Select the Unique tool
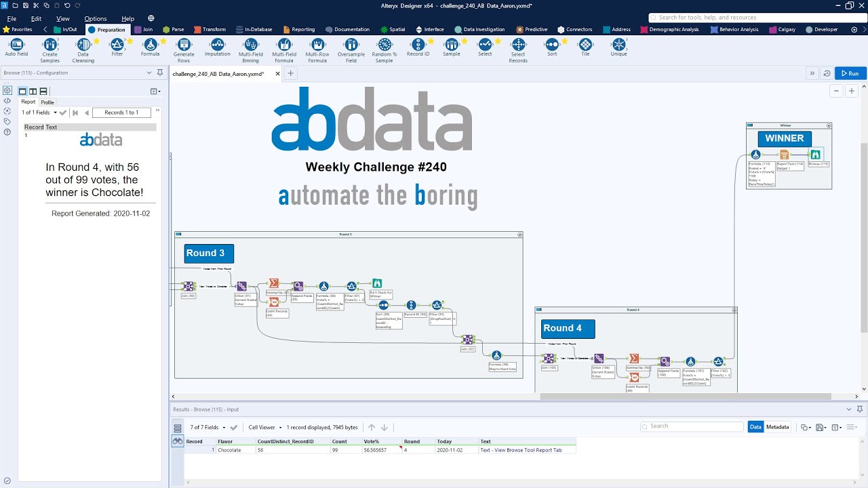This screenshot has height=488, width=868. (x=618, y=47)
